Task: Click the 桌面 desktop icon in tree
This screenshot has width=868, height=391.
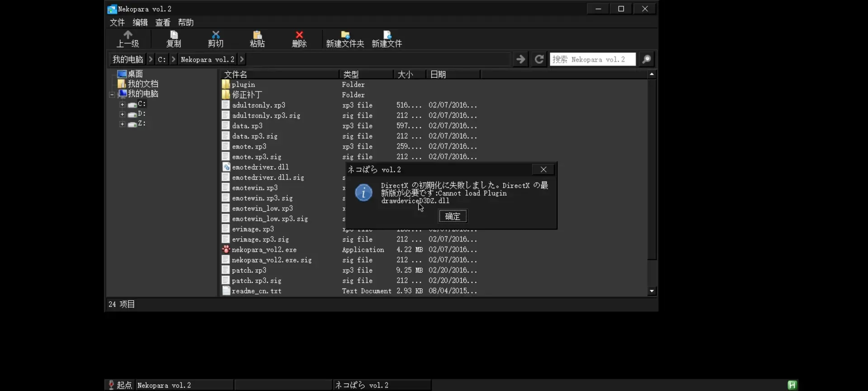Action: (x=122, y=74)
